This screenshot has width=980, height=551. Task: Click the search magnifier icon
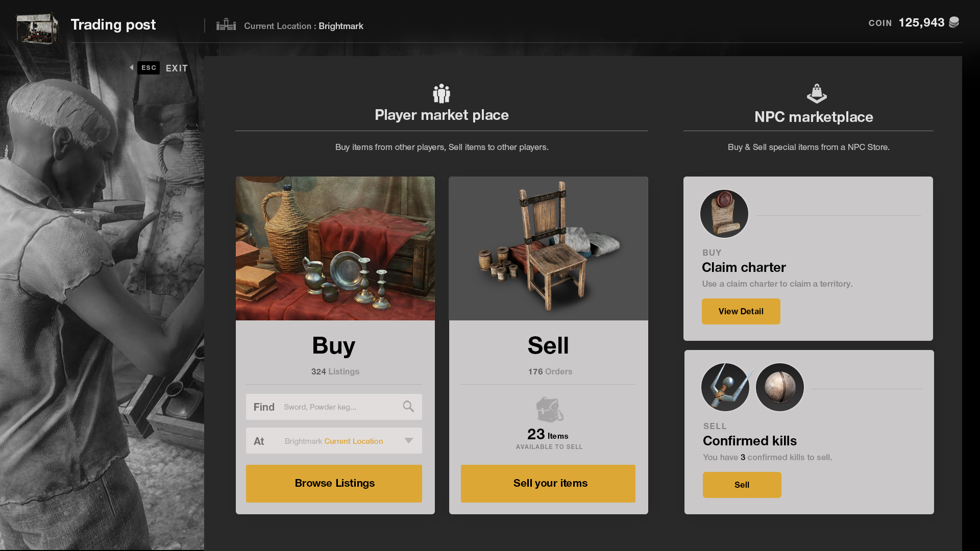point(408,407)
